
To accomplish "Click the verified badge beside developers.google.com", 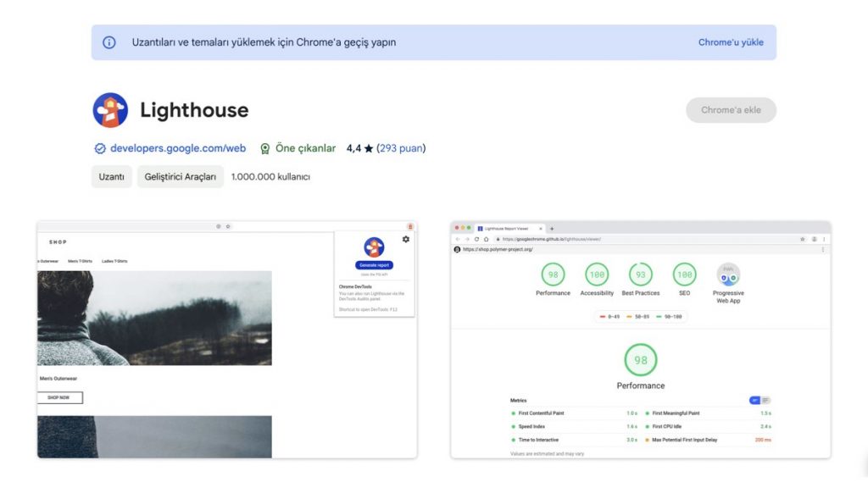I will coord(100,148).
